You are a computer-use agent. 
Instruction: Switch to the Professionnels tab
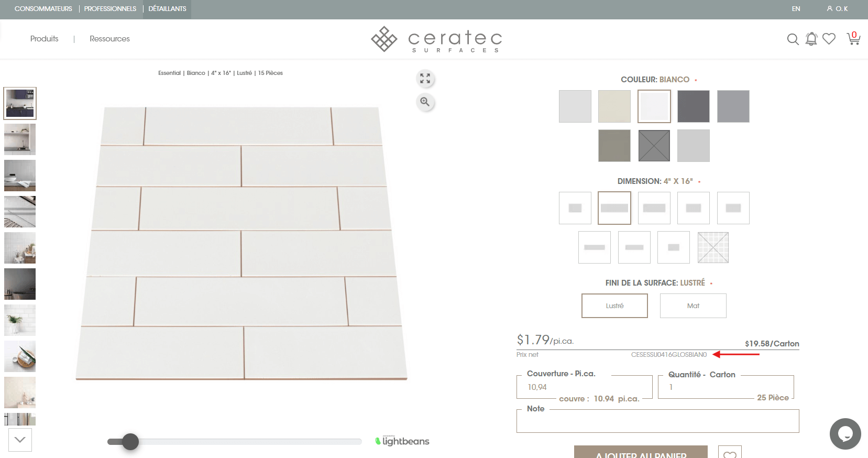click(x=110, y=9)
